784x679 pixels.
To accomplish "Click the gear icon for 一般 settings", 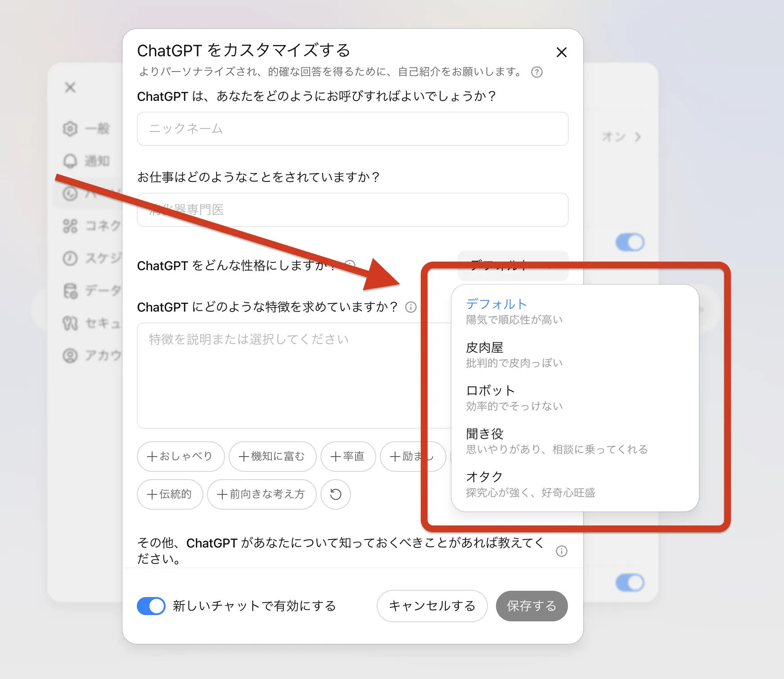I will [70, 129].
